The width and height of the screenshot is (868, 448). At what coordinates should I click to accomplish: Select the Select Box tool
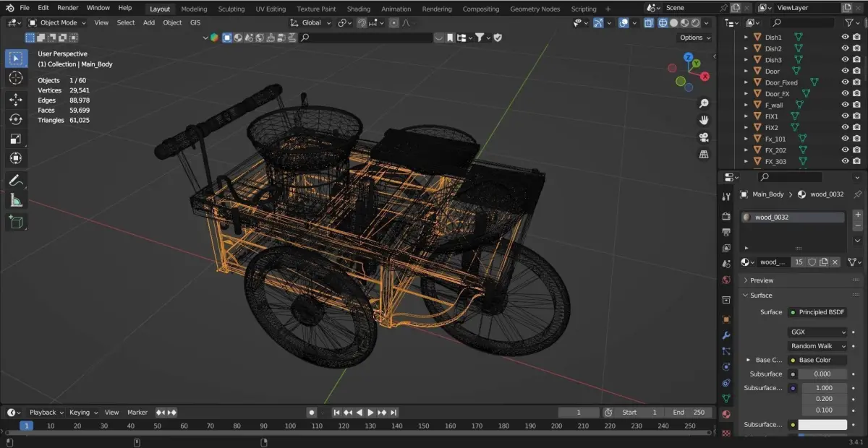[x=16, y=58]
